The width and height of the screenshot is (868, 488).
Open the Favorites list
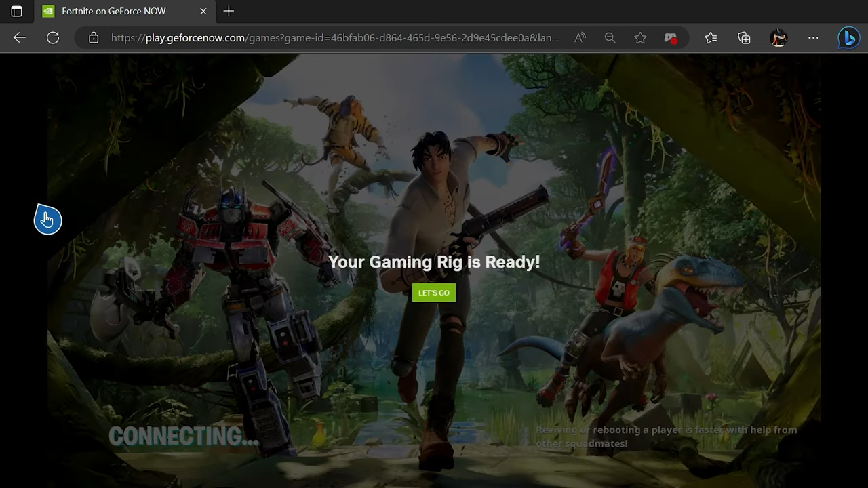pyautogui.click(x=711, y=38)
